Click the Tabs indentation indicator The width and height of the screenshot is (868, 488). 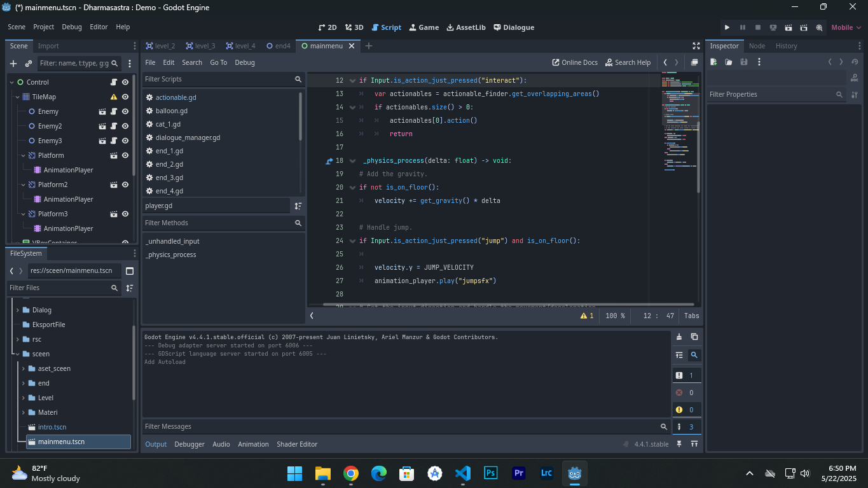click(x=691, y=316)
